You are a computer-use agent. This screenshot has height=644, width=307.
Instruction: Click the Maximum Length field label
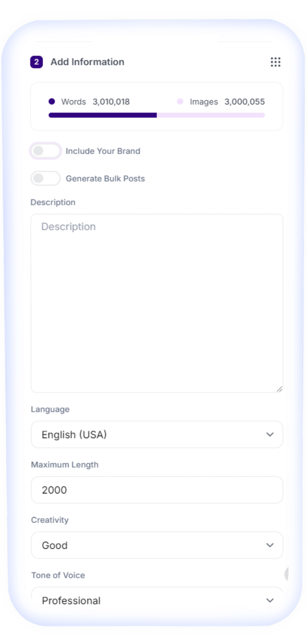point(65,465)
